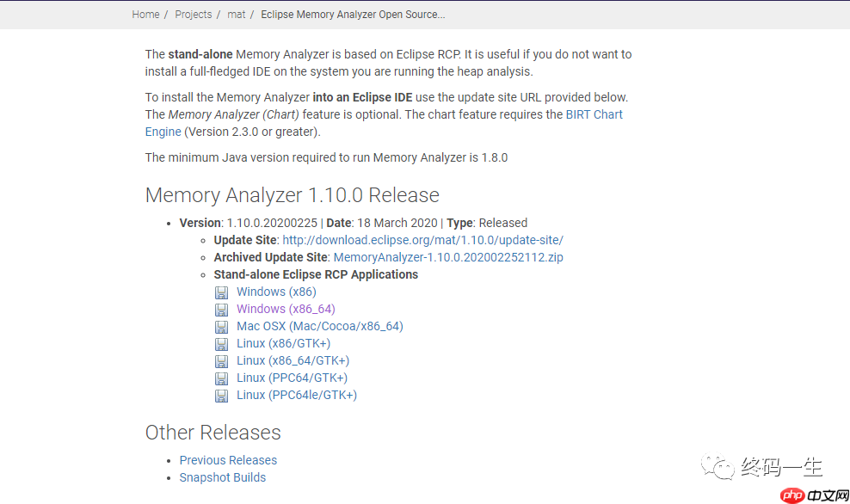Click the disk icon next to Linux (x86/GTK+)
The width and height of the screenshot is (850, 504).
[x=221, y=344]
